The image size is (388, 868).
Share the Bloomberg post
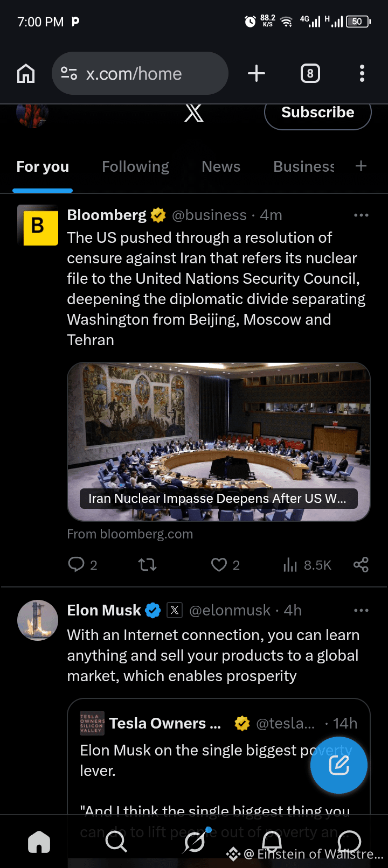pyautogui.click(x=361, y=565)
